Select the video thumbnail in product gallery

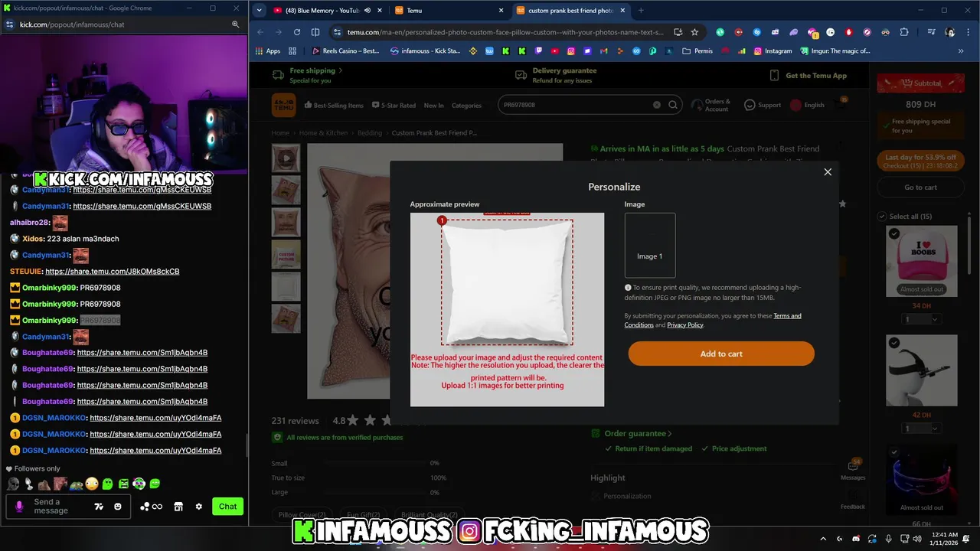click(286, 158)
